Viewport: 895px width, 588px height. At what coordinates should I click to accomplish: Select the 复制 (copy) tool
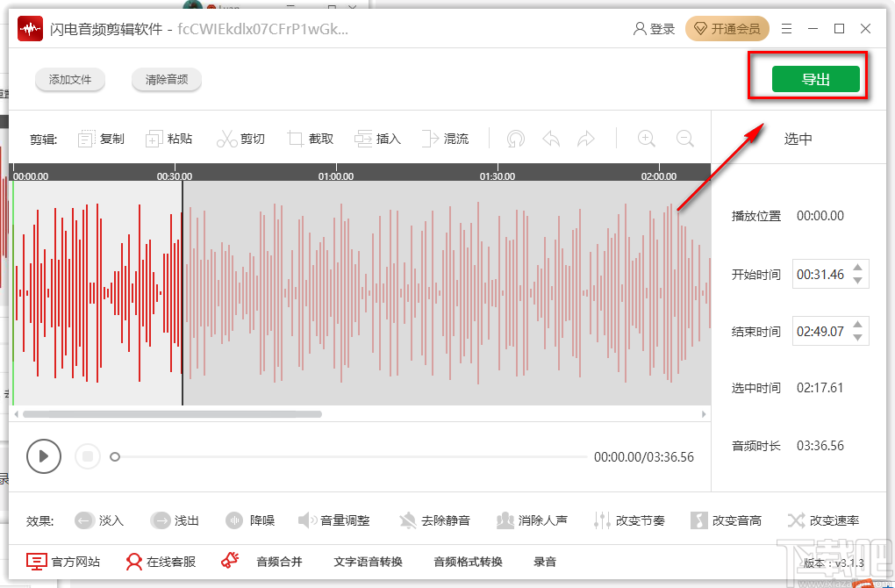[x=100, y=138]
